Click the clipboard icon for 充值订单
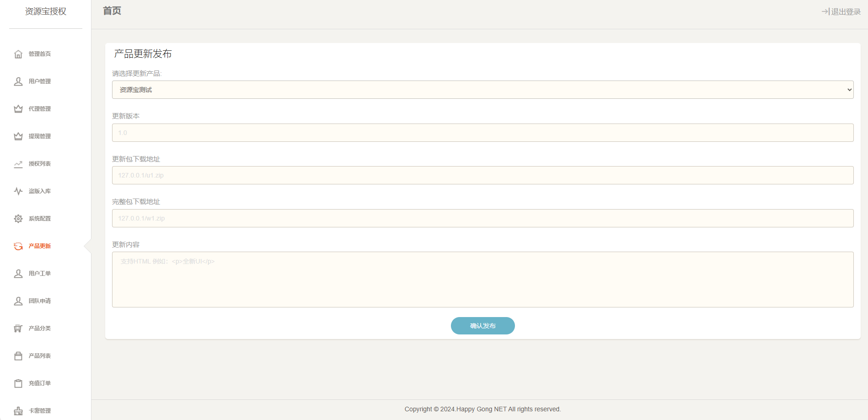 (x=18, y=383)
